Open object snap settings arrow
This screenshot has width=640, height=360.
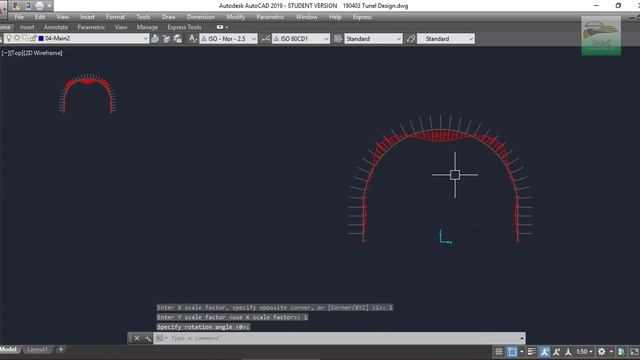[522, 351]
